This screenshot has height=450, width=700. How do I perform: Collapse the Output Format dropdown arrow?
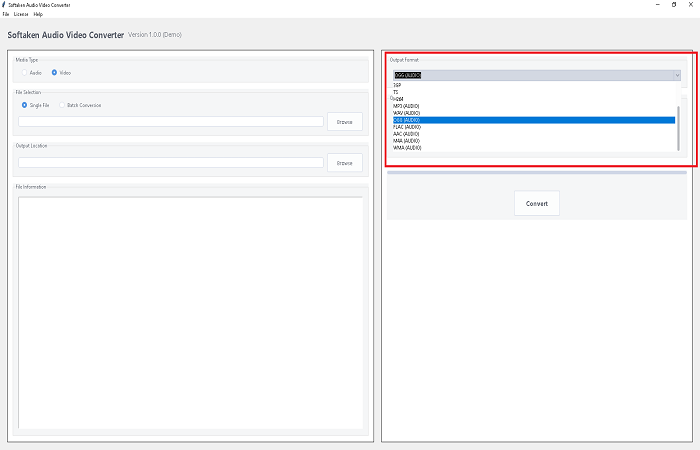click(677, 75)
